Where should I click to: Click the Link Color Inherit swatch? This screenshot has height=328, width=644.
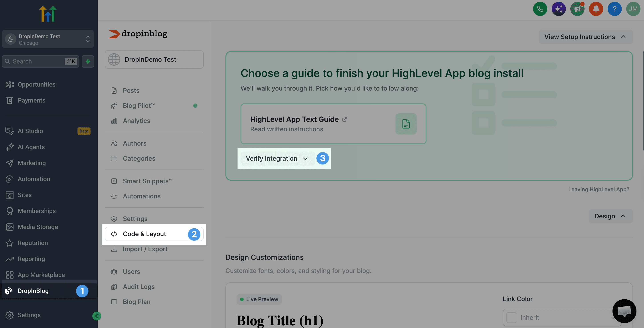(512, 318)
